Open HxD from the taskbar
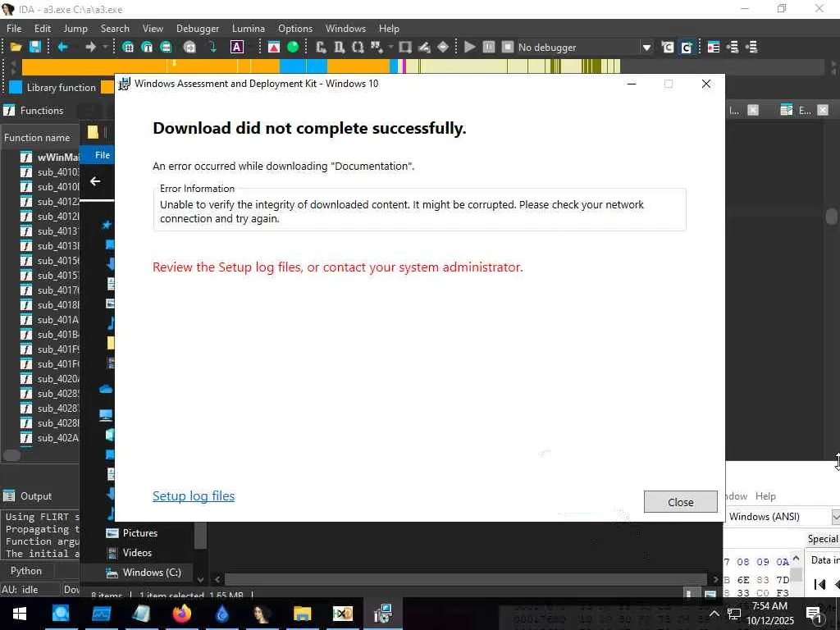This screenshot has height=630, width=840. [x=342, y=614]
